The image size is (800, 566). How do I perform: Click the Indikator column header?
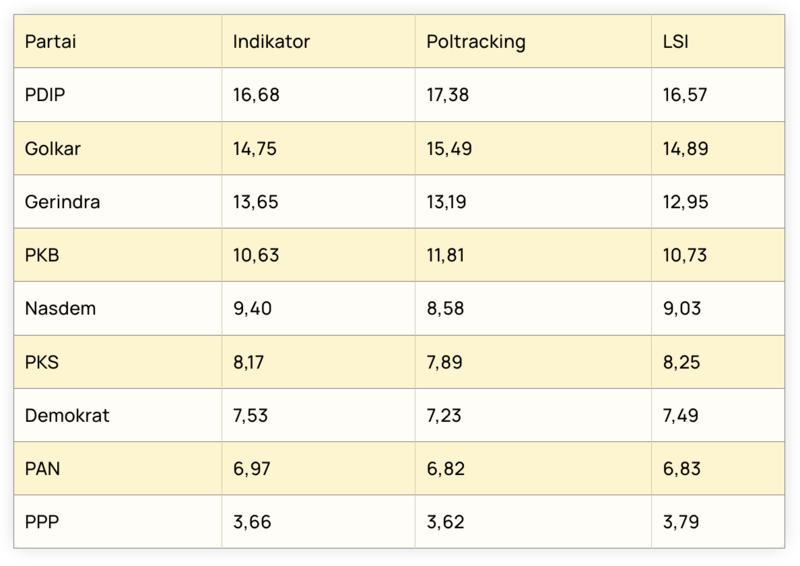[271, 42]
